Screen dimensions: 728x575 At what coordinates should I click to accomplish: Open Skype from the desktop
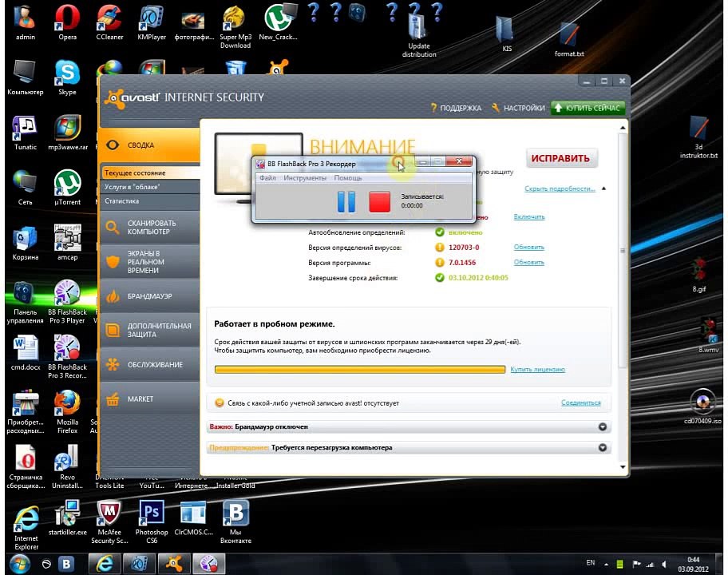(67, 77)
